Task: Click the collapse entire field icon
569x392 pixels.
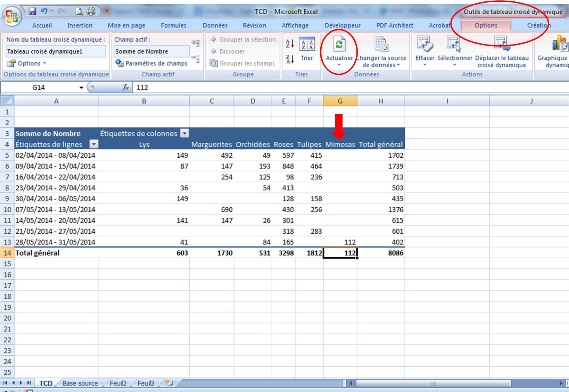Action: pos(196,59)
